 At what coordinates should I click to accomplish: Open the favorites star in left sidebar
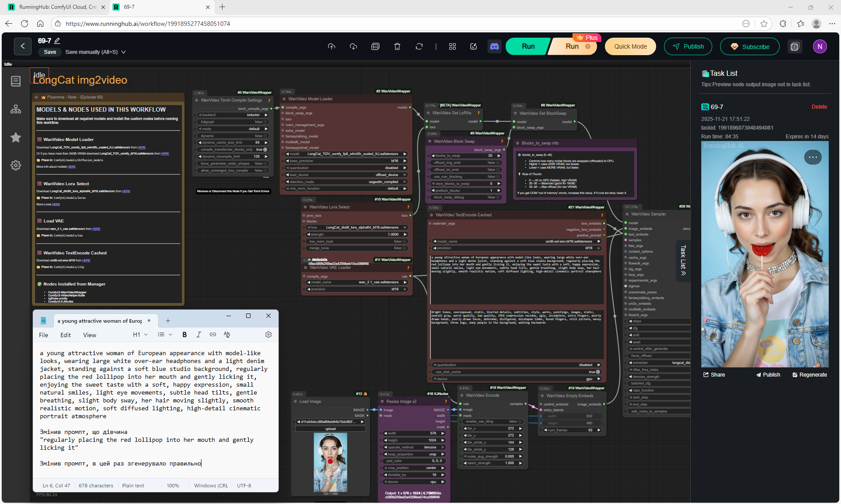click(16, 137)
